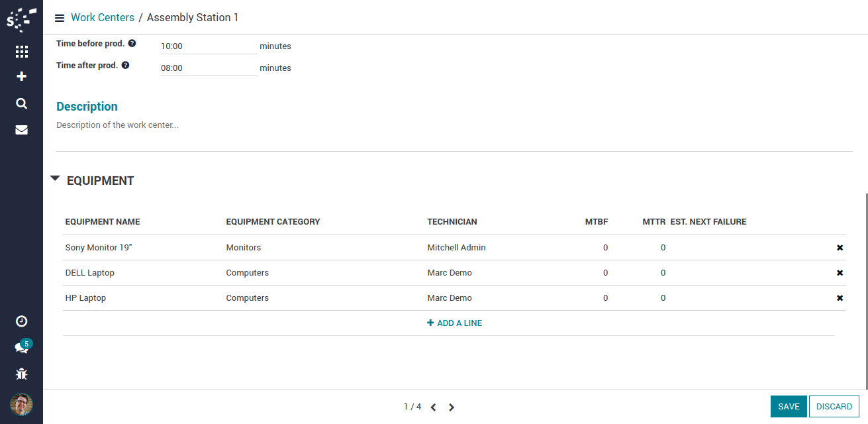
Task: Discard changes to the record
Action: coord(834,407)
